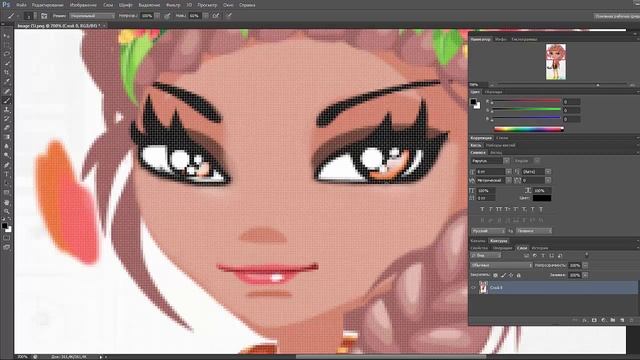Toggle faux bold in Character panel

click(x=482, y=209)
